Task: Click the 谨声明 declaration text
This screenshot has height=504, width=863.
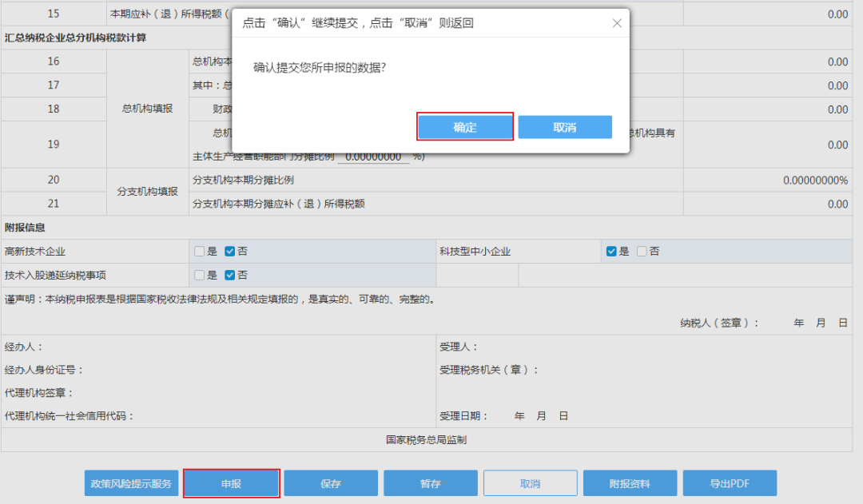Action: (221, 300)
